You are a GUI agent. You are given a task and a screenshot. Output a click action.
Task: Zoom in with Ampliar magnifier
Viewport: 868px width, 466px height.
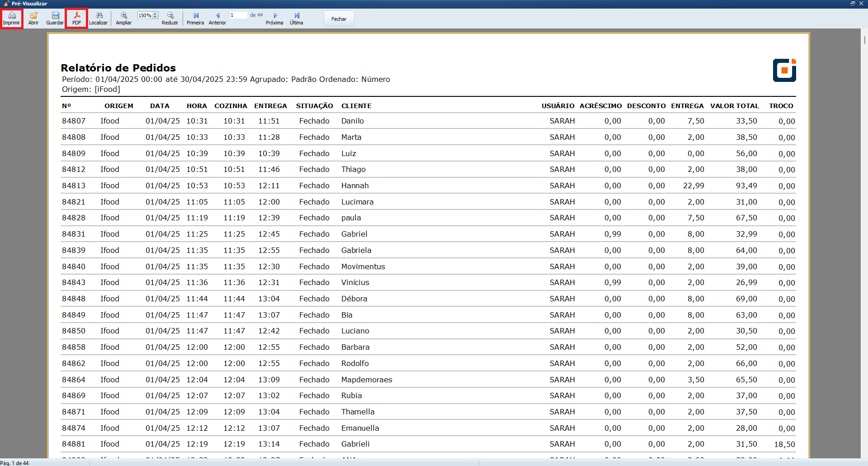[123, 18]
